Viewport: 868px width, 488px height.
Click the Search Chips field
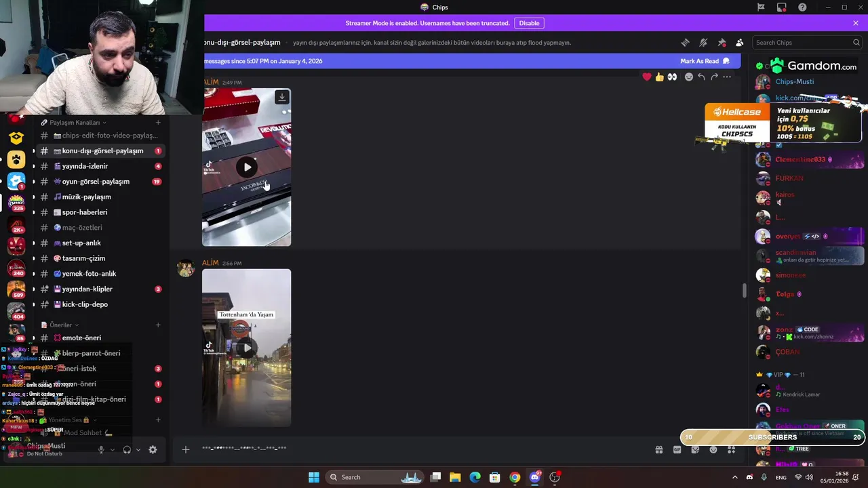point(807,42)
